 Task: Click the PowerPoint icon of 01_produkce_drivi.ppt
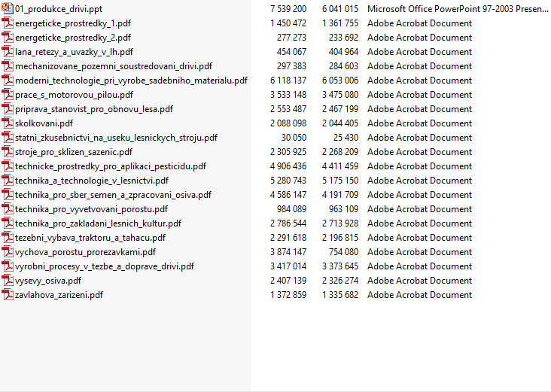pyautogui.click(x=8, y=9)
